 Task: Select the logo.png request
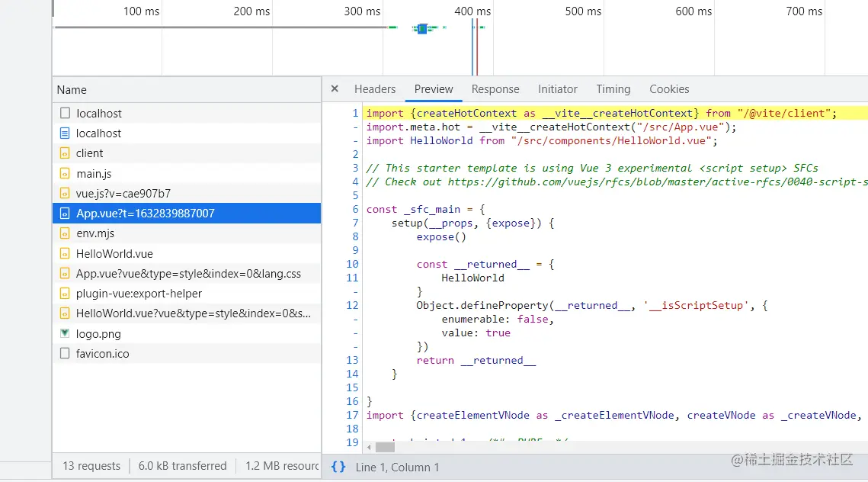click(x=187, y=333)
